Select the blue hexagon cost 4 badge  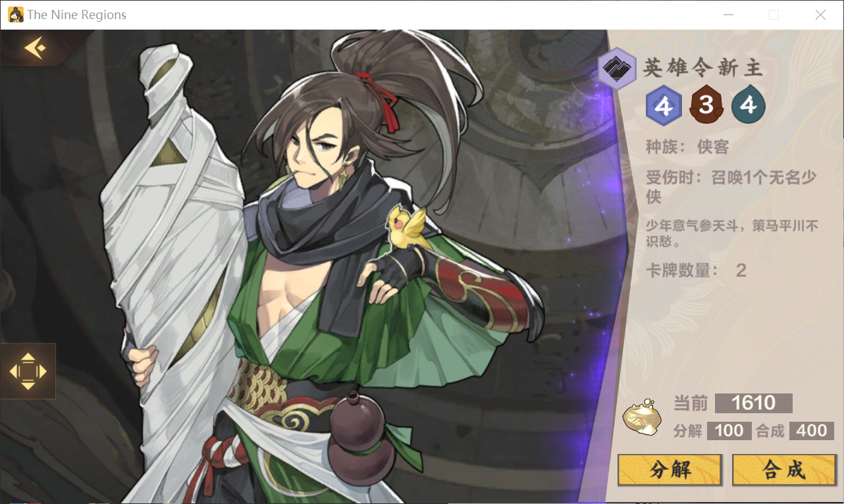664,105
